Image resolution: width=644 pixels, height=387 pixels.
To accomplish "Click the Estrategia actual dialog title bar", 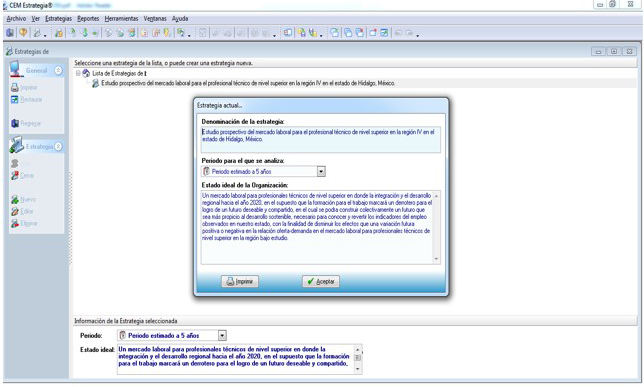I will tap(321, 106).
